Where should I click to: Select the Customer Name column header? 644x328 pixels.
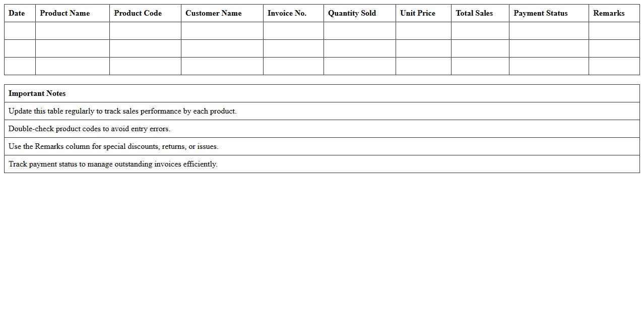(213, 13)
